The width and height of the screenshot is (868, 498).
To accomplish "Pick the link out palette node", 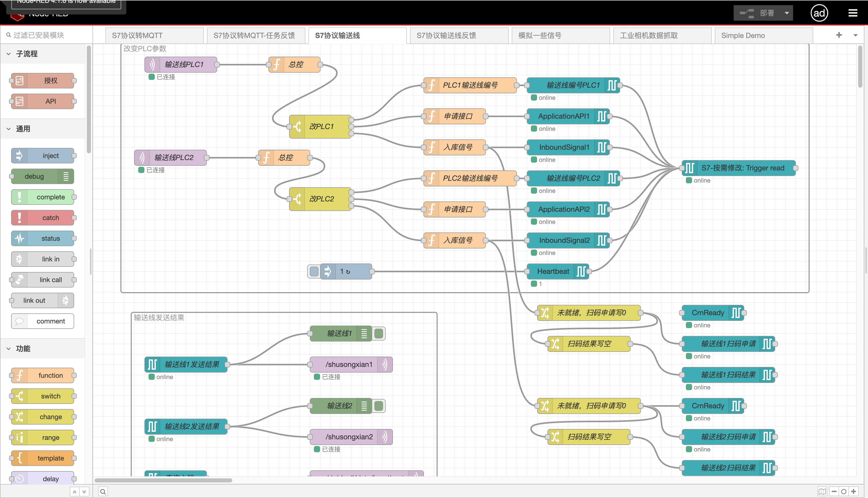I will (x=43, y=301).
